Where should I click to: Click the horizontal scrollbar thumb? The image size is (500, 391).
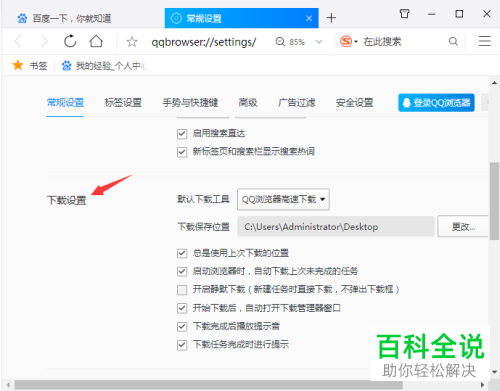coord(208,385)
